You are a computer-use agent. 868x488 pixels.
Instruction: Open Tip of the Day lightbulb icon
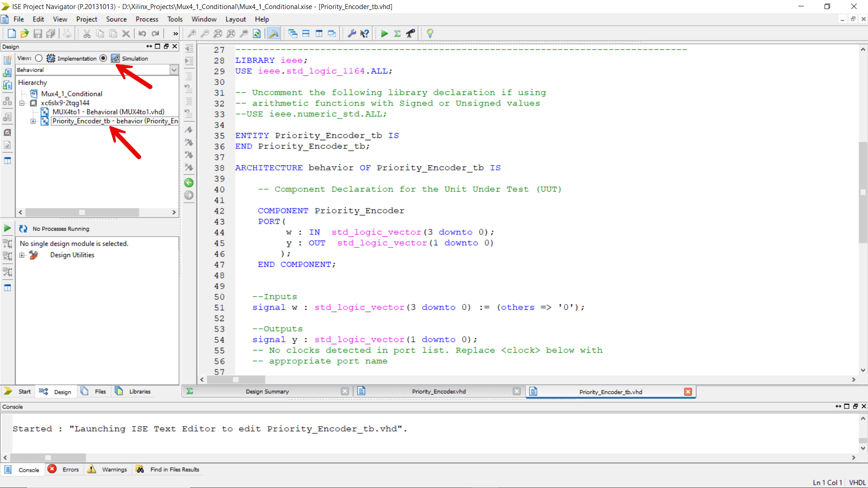(430, 33)
